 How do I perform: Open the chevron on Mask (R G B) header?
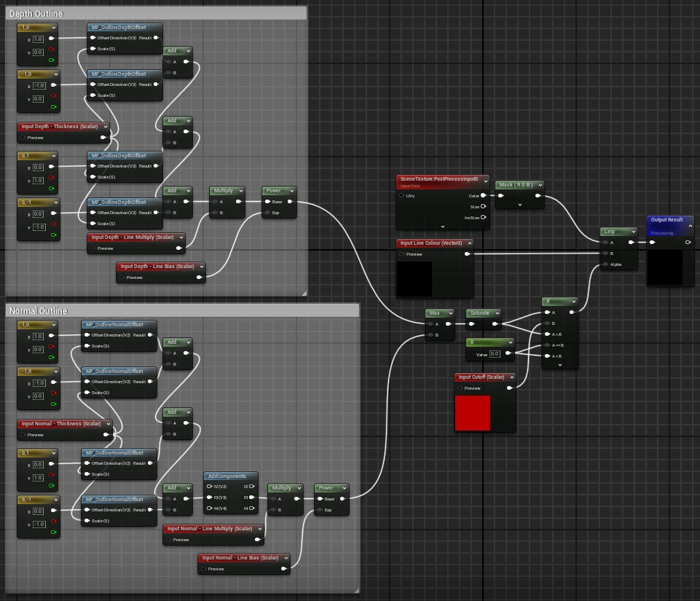pos(540,185)
